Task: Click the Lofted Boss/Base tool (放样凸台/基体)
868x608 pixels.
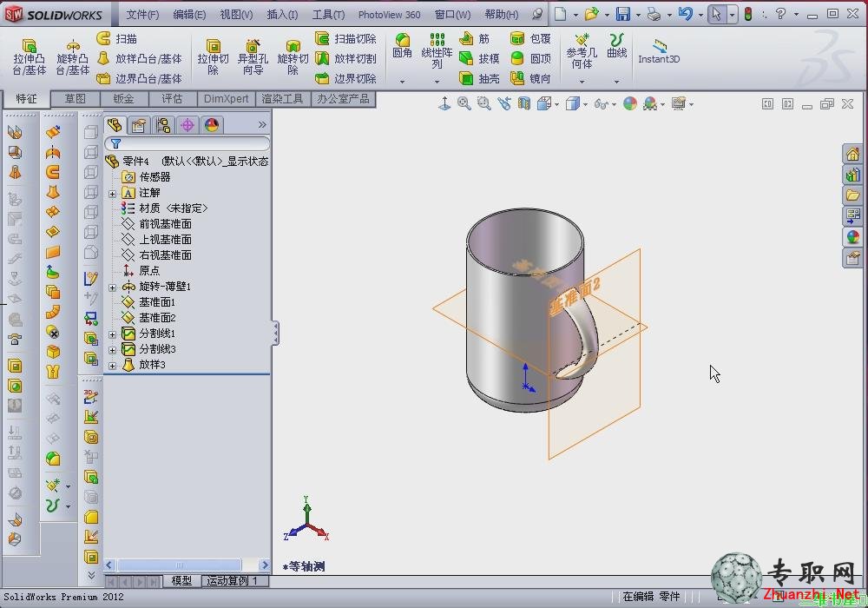Action: click(140, 59)
